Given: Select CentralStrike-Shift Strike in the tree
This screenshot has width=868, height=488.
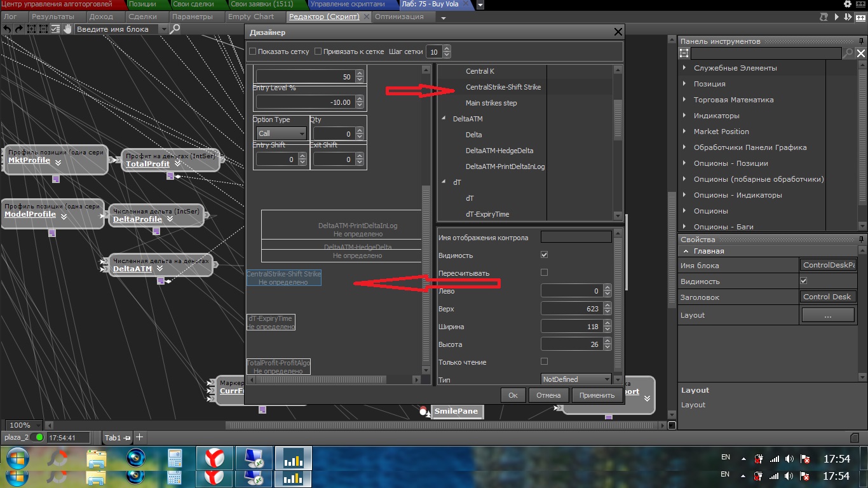Looking at the screenshot, I should click(x=503, y=87).
